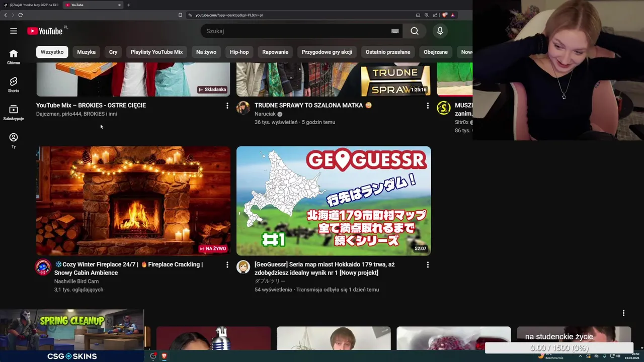Screen dimensions: 644x362
Task: Open Cozy Winter Fireplace 24/7 video title
Action: pos(129,268)
